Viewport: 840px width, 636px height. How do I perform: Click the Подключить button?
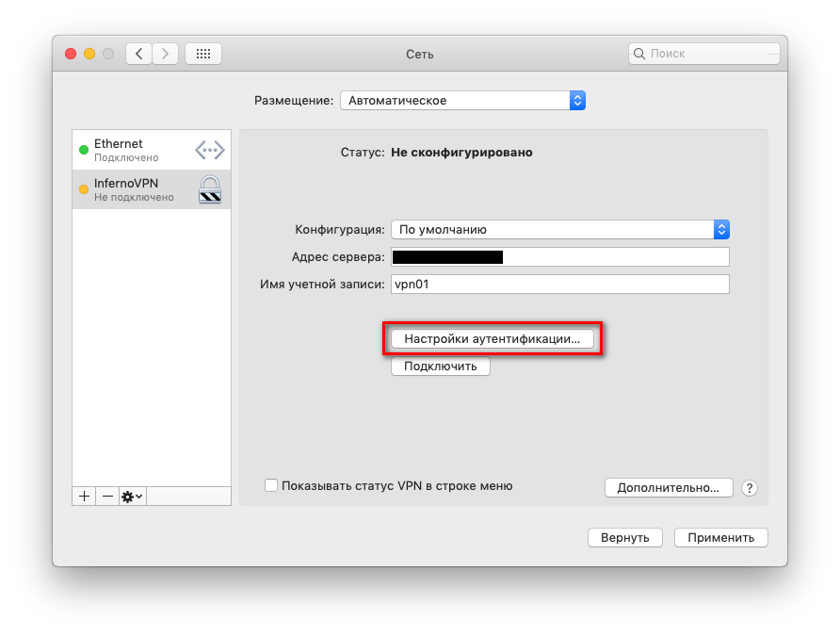[441, 367]
